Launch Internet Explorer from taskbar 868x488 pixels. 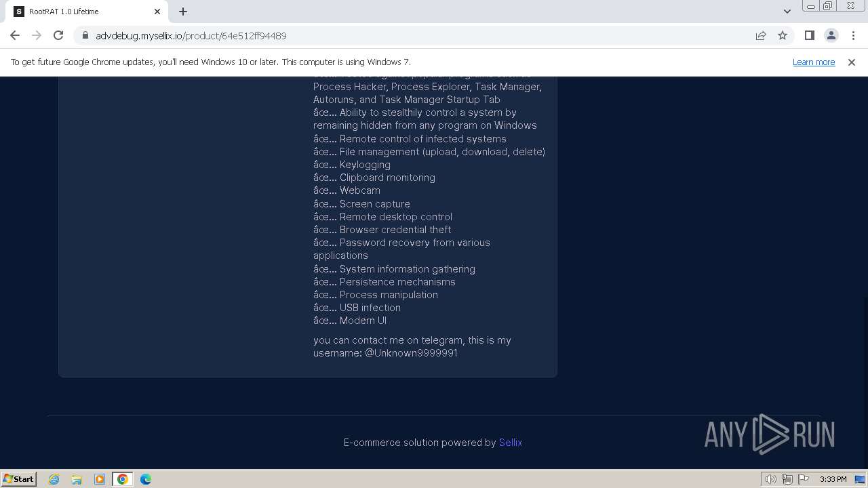[54, 479]
